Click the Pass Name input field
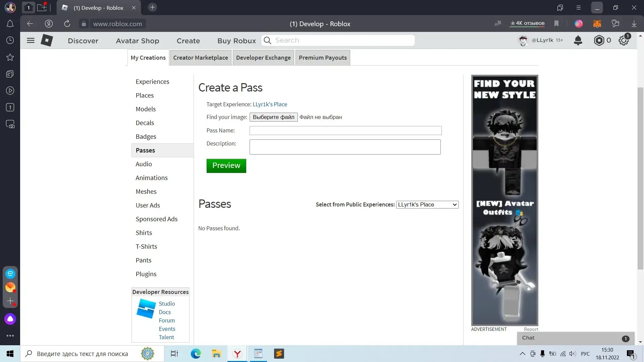644x362 pixels. [x=345, y=130]
